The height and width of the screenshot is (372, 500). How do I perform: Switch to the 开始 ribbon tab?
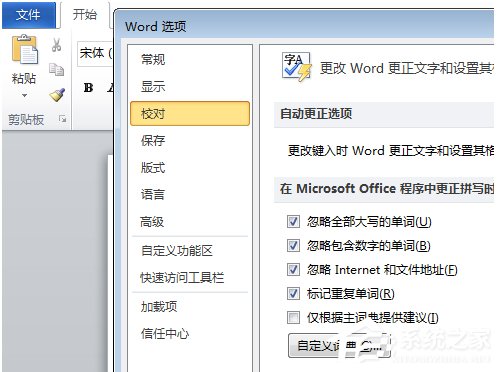(85, 15)
